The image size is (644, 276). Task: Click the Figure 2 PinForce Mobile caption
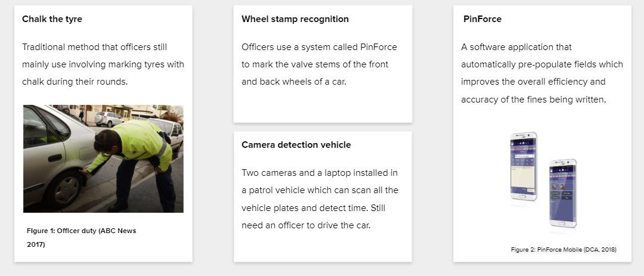(x=563, y=250)
